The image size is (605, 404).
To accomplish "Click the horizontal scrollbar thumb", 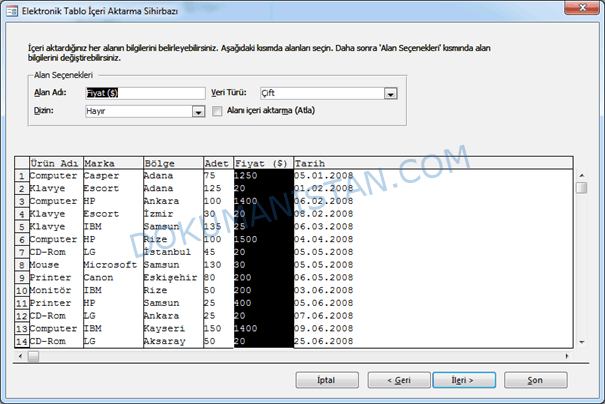I will click(34, 356).
